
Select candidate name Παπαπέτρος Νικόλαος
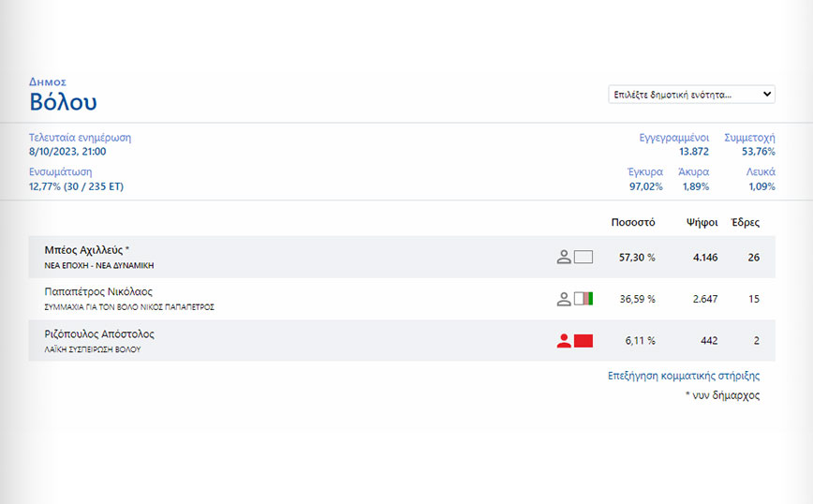(x=98, y=291)
